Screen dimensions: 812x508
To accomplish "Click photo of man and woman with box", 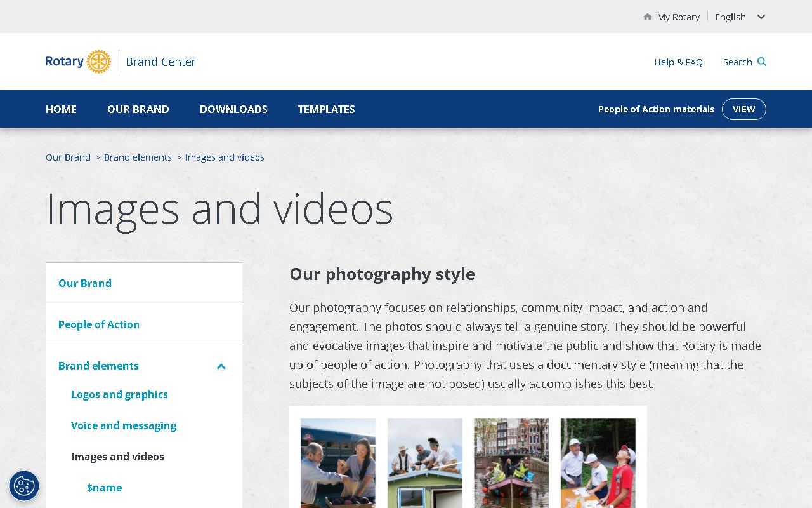I will coord(338,463).
